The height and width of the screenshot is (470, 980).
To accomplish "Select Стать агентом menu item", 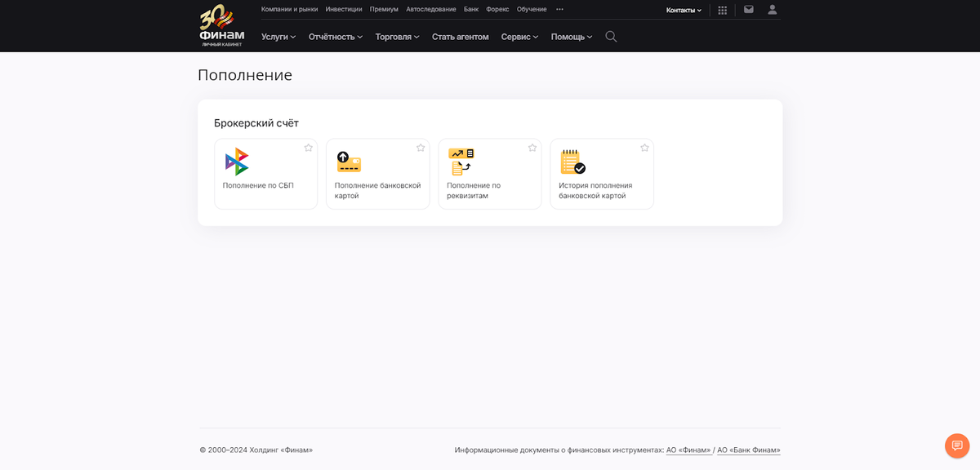I will [460, 37].
